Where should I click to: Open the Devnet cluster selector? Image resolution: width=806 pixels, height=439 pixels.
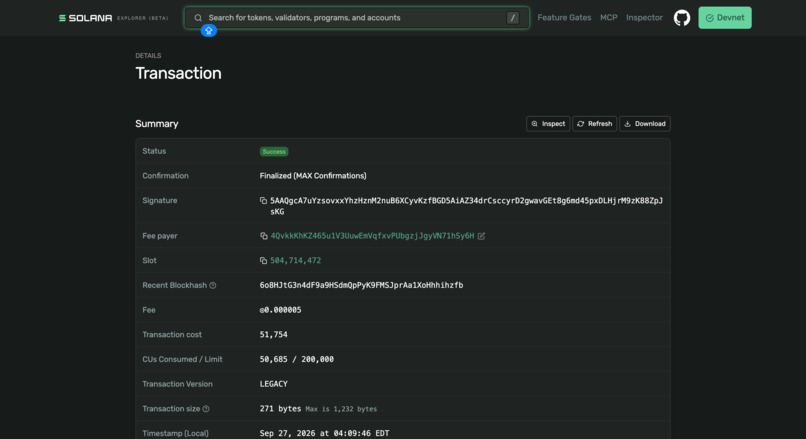click(x=725, y=18)
